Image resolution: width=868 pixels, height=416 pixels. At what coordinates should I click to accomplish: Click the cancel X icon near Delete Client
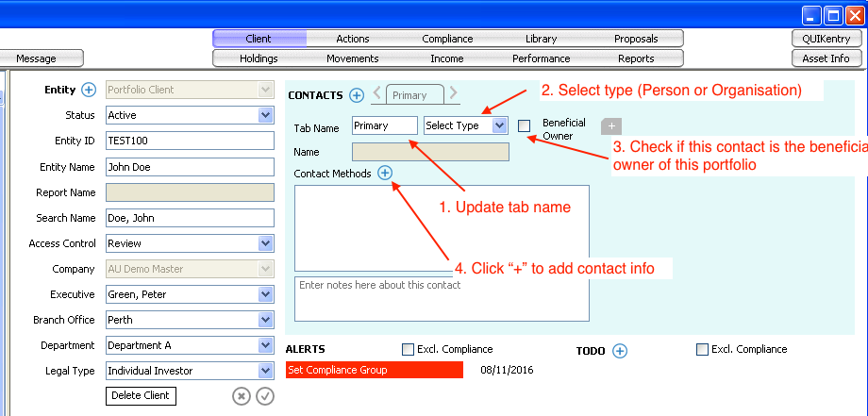click(x=242, y=396)
